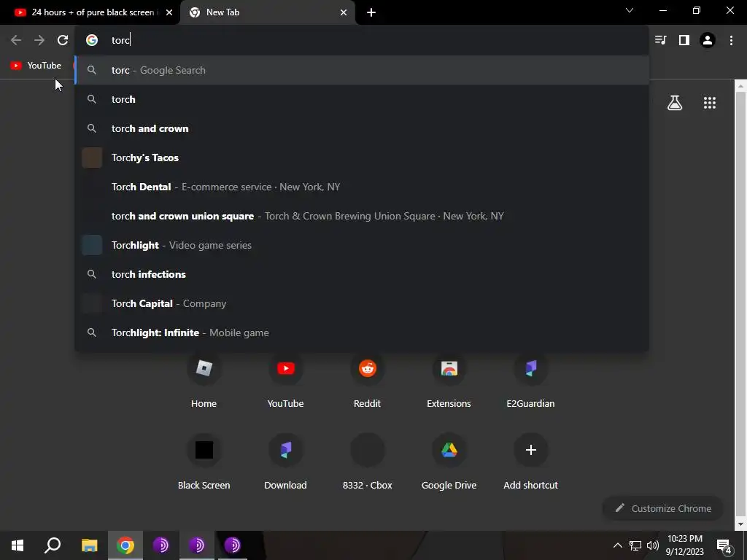This screenshot has width=747, height=560.
Task: Open the profile avatar menu
Action: (x=708, y=40)
